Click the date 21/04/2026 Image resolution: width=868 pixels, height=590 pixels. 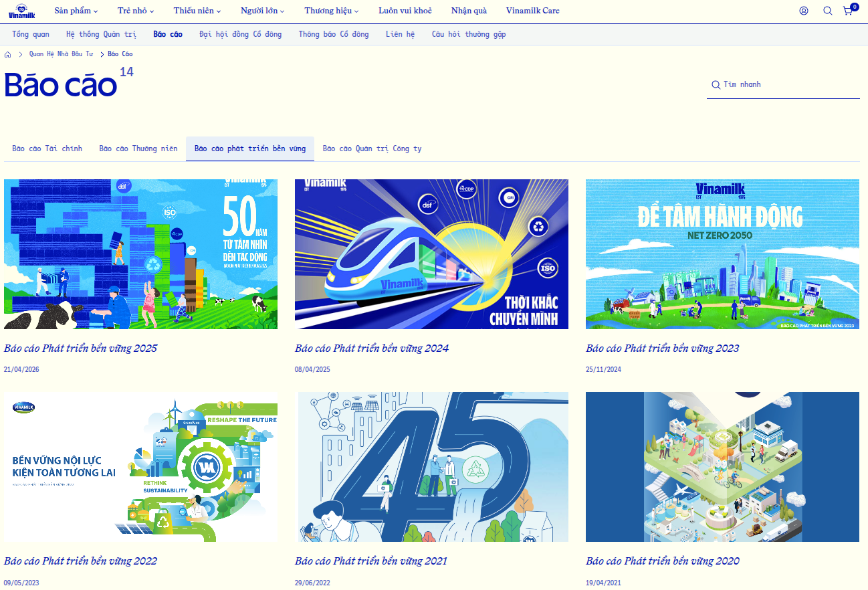(x=21, y=370)
